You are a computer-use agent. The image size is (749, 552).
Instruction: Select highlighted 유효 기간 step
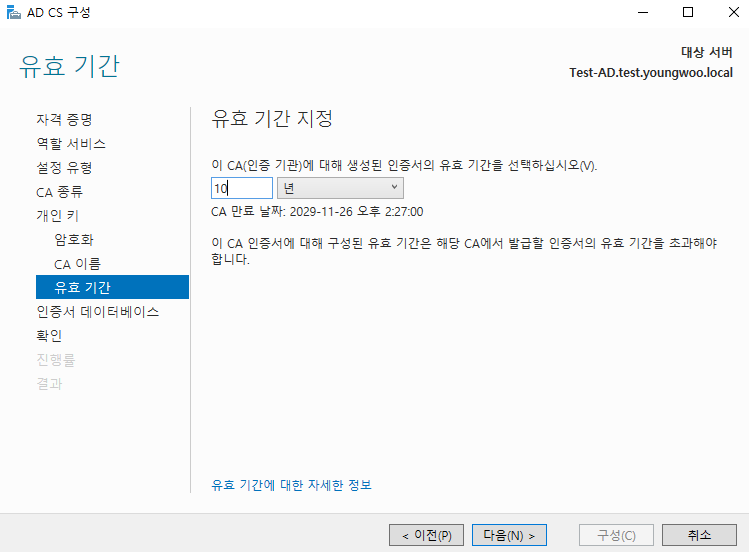(112, 287)
